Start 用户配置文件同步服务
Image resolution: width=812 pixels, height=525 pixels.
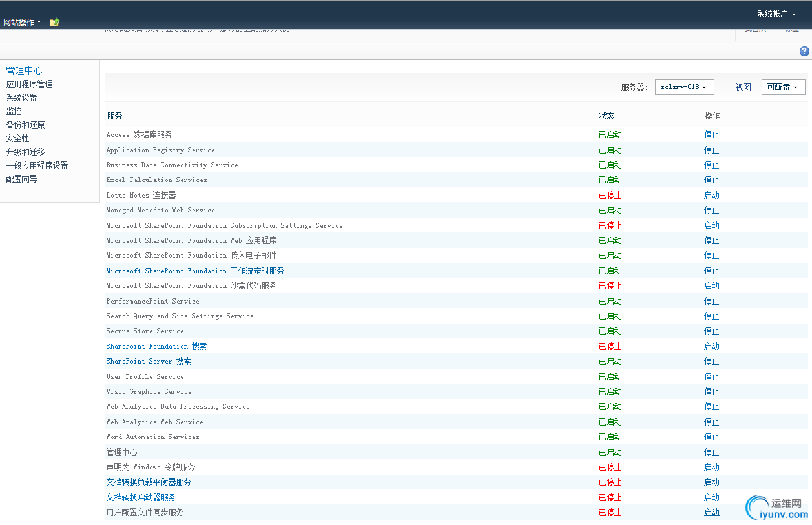coord(711,512)
